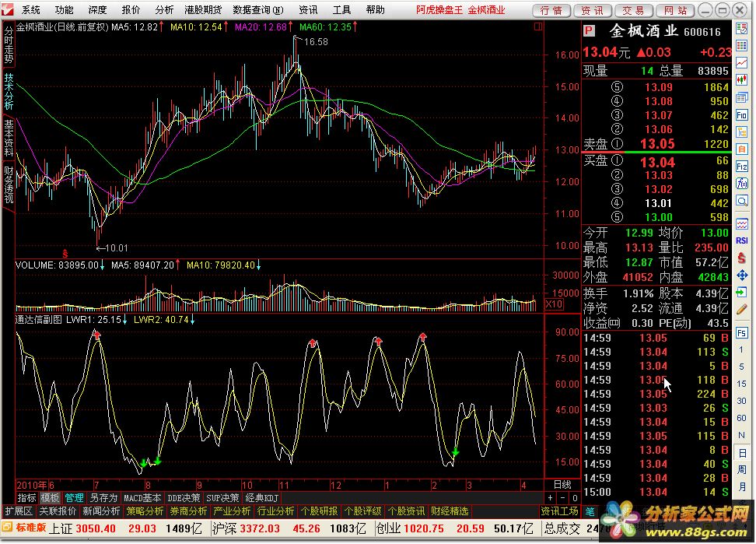
Task: Open 资讯工场 at bottom right
Action: tap(559, 511)
